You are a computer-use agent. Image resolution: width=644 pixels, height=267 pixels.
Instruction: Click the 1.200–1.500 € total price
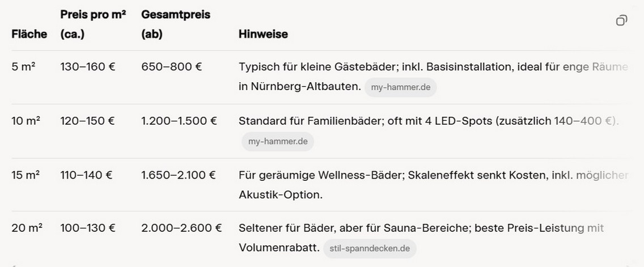[x=179, y=121]
